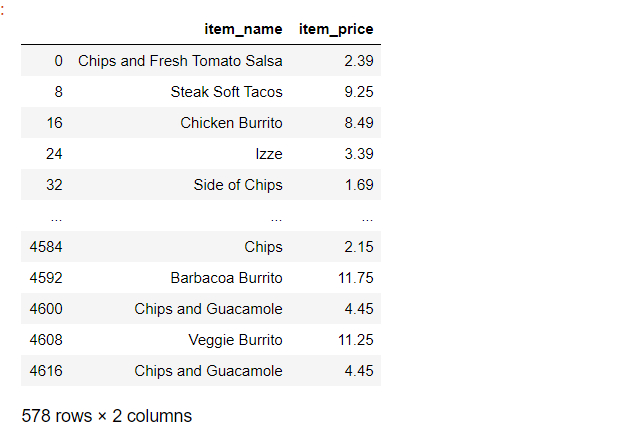Screen dimensions: 620x427
Task: Select the Side of Chips cell
Action: (238, 185)
